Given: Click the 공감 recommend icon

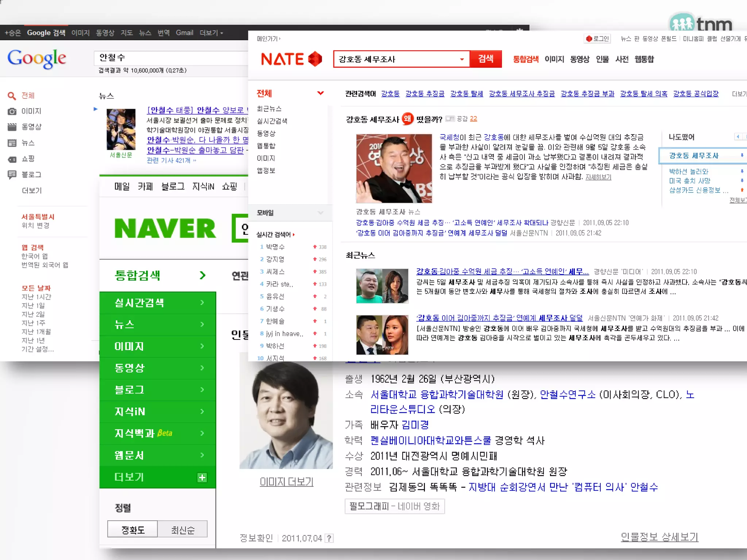Looking at the screenshot, I should 450,119.
